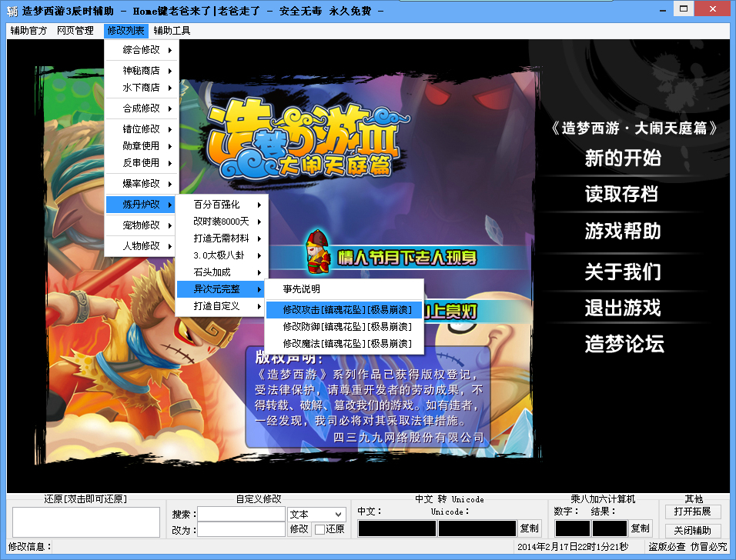Image resolution: width=736 pixels, height=560 pixels.
Task: Focus the 改为 input field
Action: point(241,529)
